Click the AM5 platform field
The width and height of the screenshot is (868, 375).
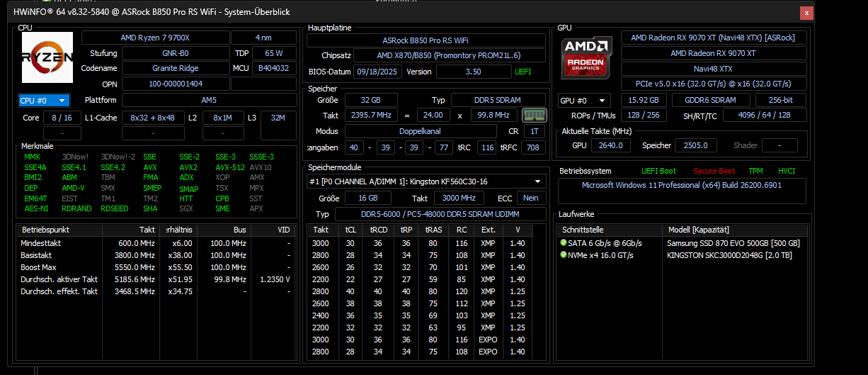209,100
